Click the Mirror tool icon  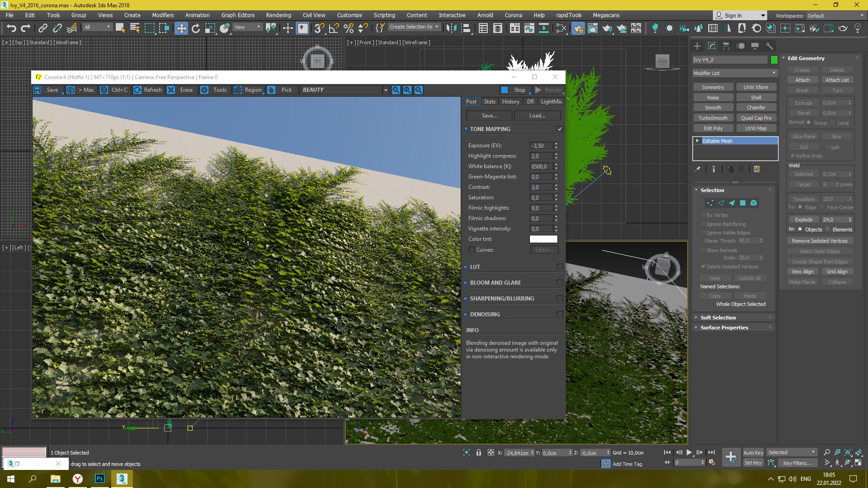tap(451, 28)
